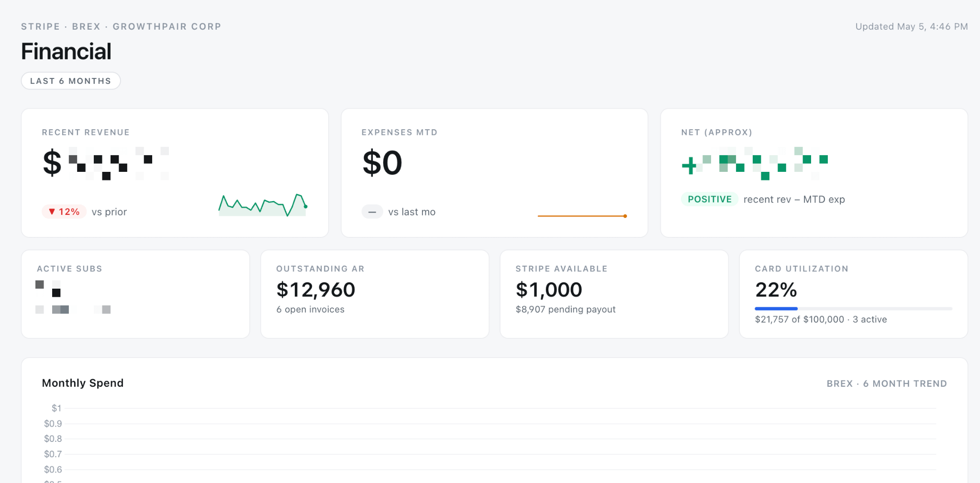Click the 22% card utilization figure
Screen dimensions: 980x483
[776, 290]
